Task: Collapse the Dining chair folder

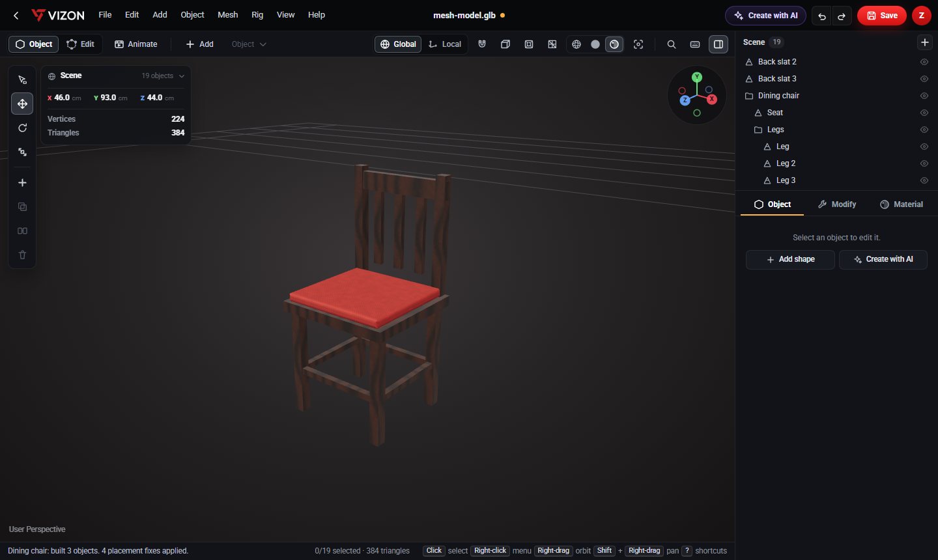Action: 749,96
